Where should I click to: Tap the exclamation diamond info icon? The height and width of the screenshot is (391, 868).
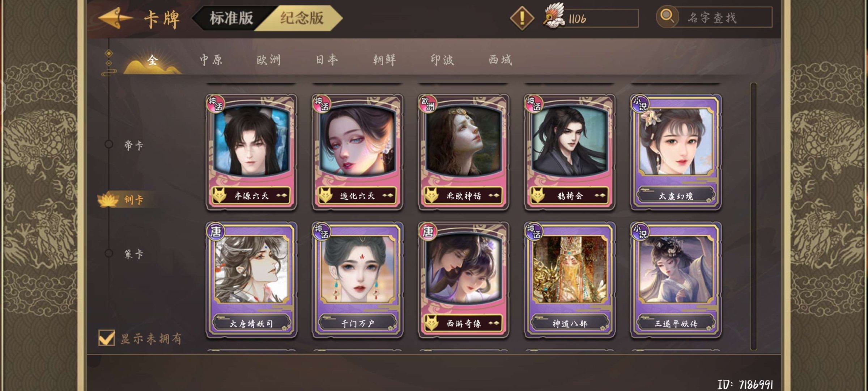point(522,18)
